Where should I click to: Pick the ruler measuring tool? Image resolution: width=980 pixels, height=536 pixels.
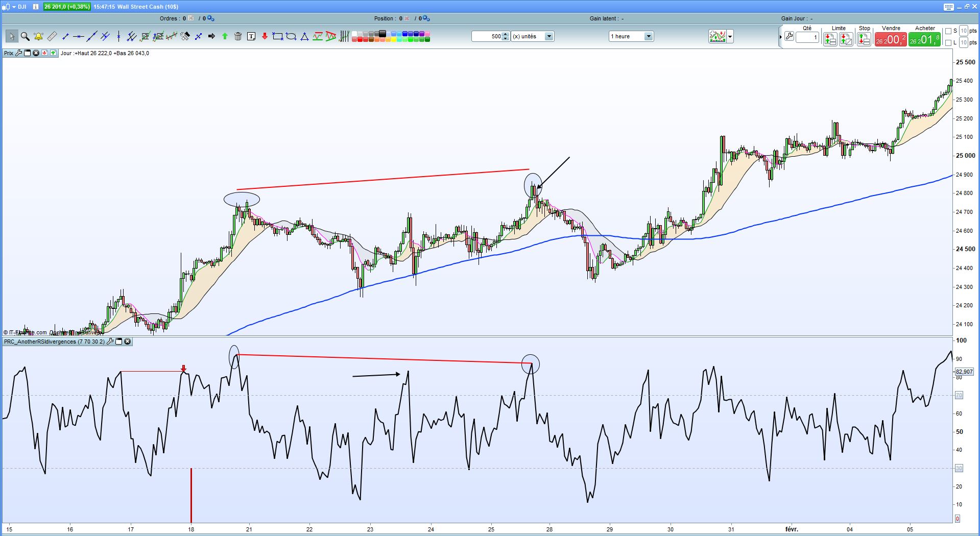pos(52,36)
